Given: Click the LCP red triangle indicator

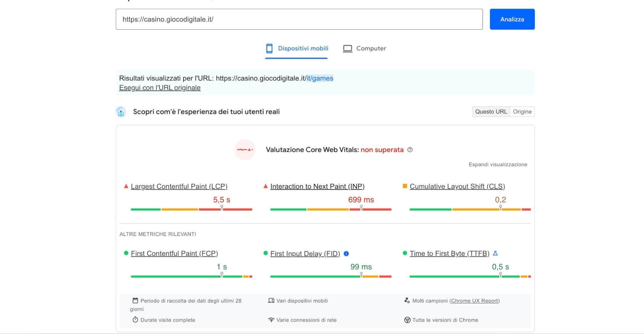Looking at the screenshot, I should pos(126,186).
